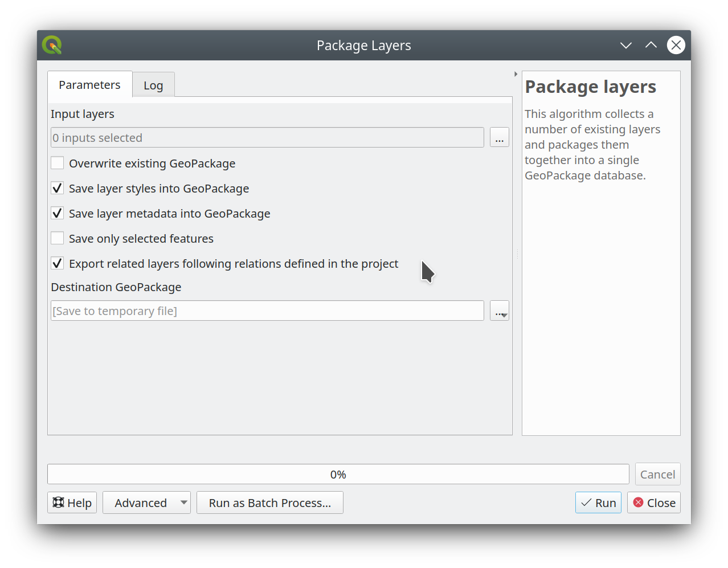Tick Save only selected features checkbox
Screen dimensions: 728x568
(58, 239)
